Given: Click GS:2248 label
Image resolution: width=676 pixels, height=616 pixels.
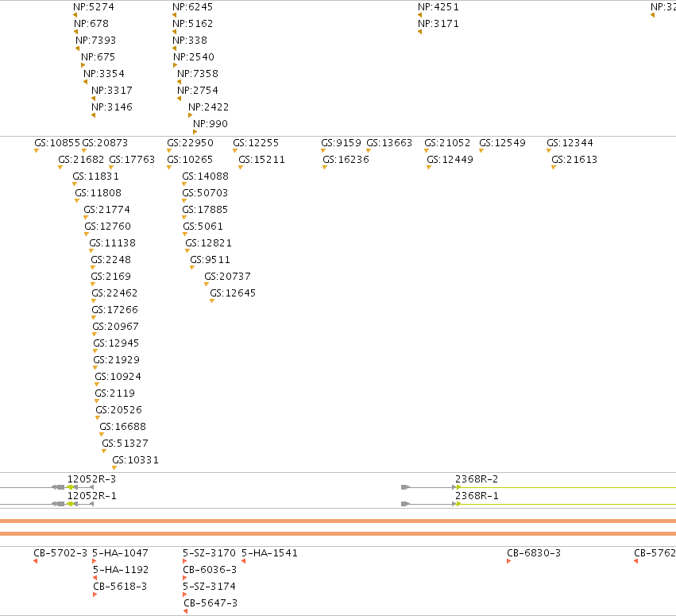Looking at the screenshot, I should [110, 260].
